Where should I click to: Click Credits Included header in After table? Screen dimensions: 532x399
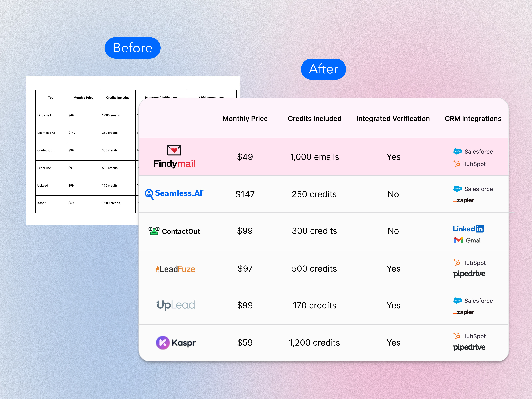(x=315, y=119)
